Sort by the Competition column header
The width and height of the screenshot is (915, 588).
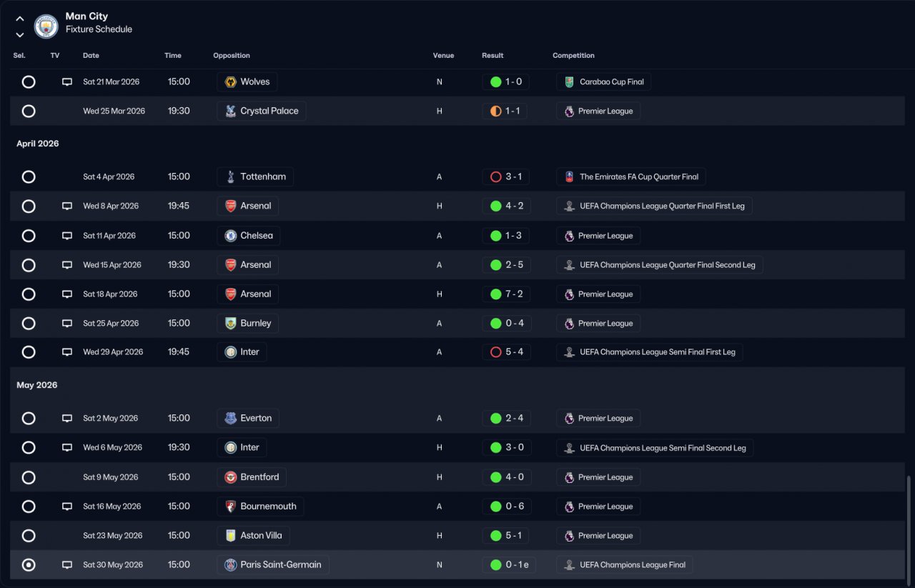(573, 56)
